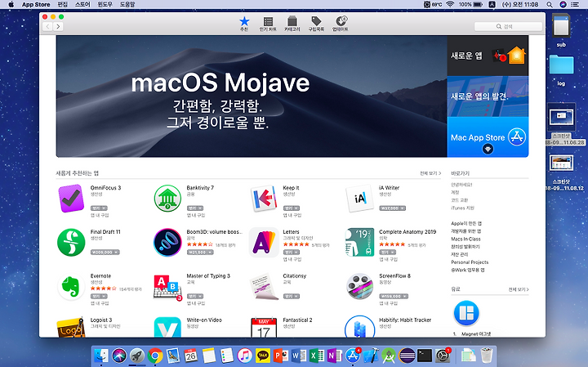Click the Fantastical 2 calendar icon
The image size is (588, 367).
[x=264, y=327]
